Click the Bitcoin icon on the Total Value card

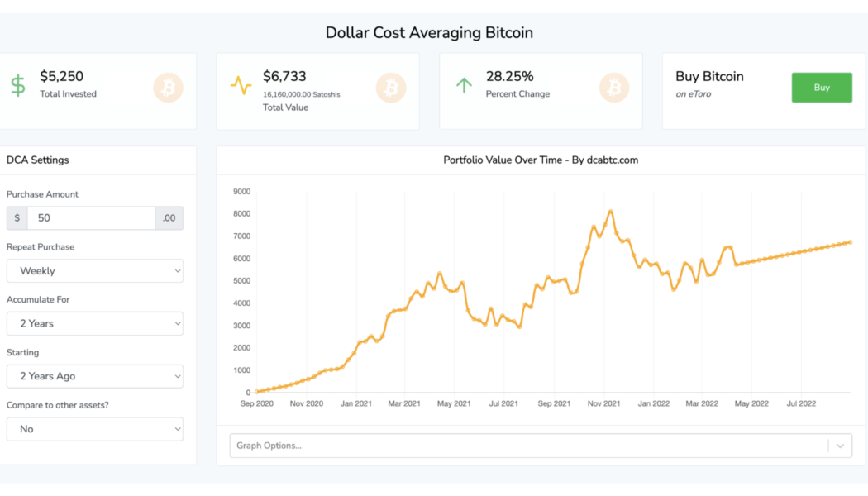point(390,87)
